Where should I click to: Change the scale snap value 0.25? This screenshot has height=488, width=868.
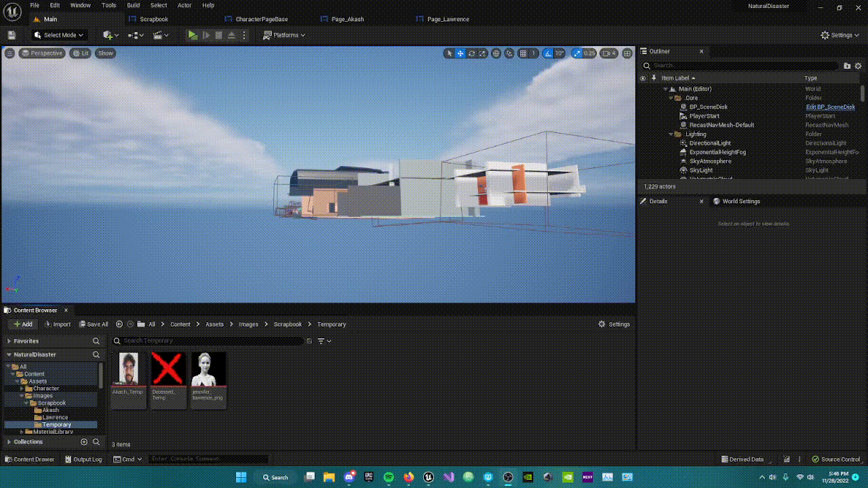click(590, 53)
